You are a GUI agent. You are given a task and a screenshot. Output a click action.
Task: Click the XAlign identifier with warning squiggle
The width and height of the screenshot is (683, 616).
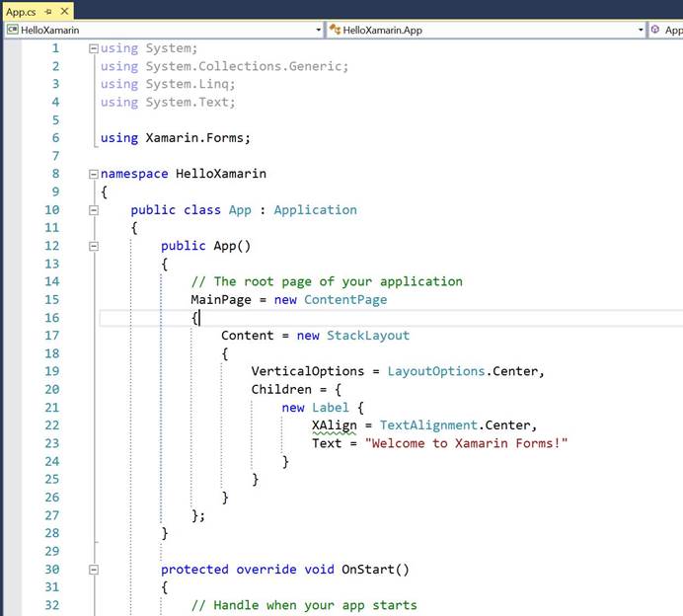[334, 425]
